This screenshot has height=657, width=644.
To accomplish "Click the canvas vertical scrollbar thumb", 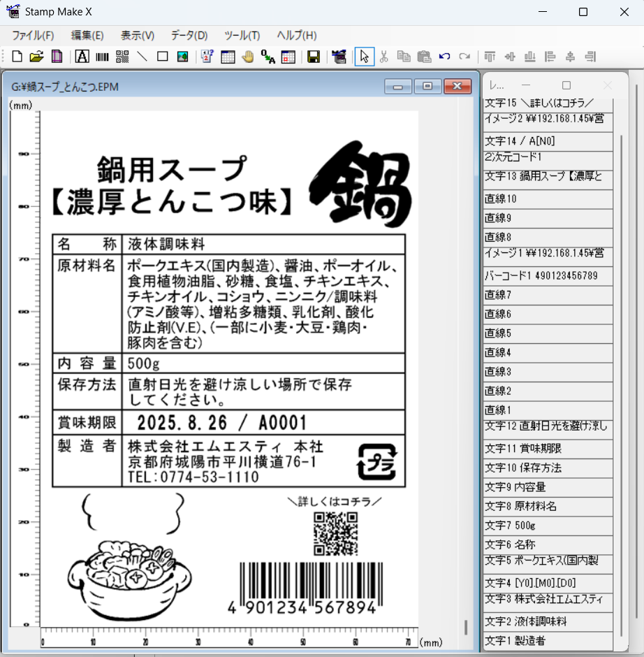I will pos(466,627).
